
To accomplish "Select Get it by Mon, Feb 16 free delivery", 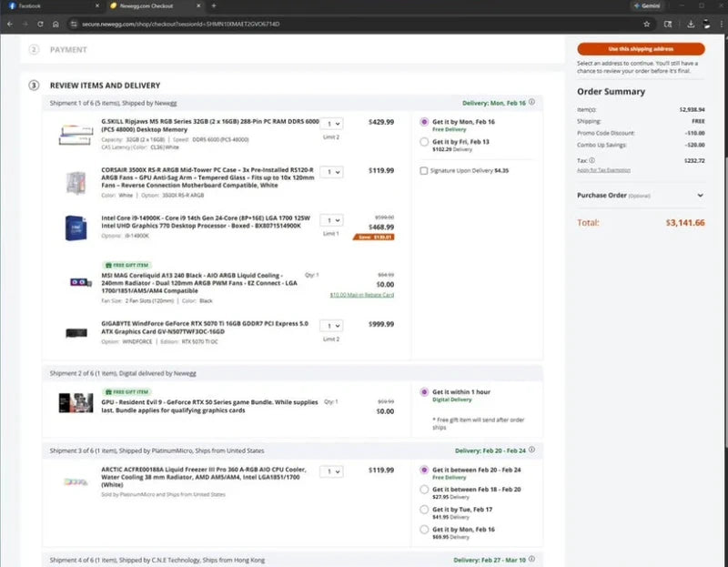I will (424, 122).
